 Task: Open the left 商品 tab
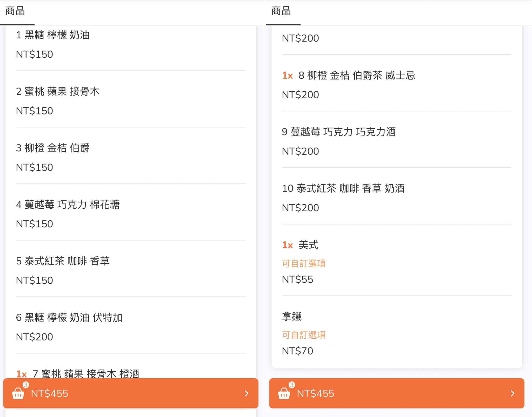(x=15, y=11)
